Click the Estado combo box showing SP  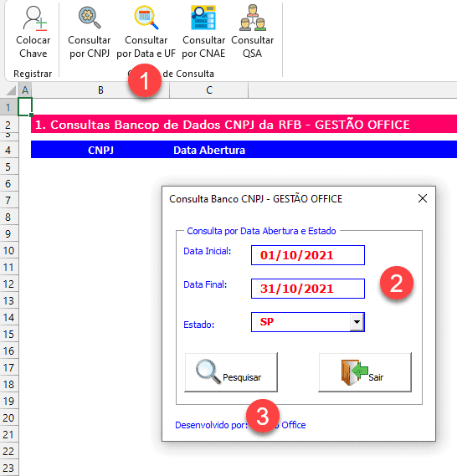tap(308, 322)
